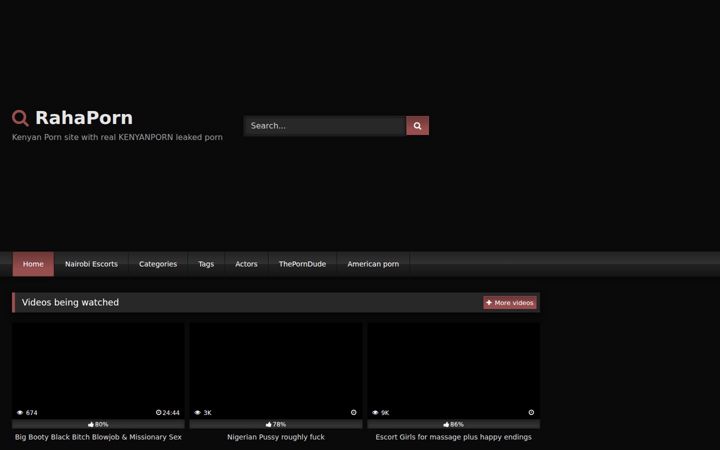This screenshot has width=720, height=450.
Task: Open the Actors menu item
Action: 246,264
